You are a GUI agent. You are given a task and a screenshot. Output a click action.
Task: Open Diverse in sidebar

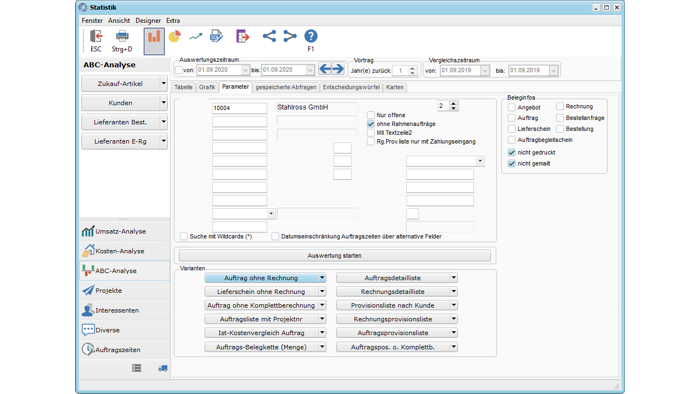(125, 330)
